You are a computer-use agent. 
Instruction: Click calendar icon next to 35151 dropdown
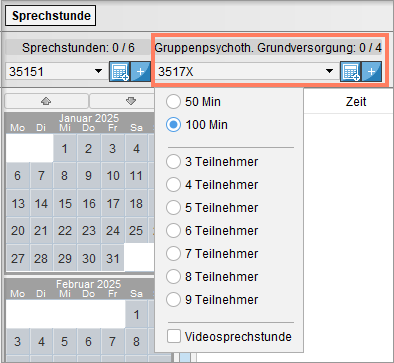coord(119,71)
